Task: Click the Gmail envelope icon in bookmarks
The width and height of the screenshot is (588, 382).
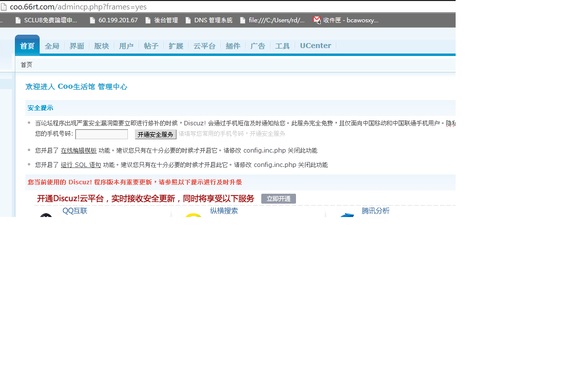Action: pos(317,20)
